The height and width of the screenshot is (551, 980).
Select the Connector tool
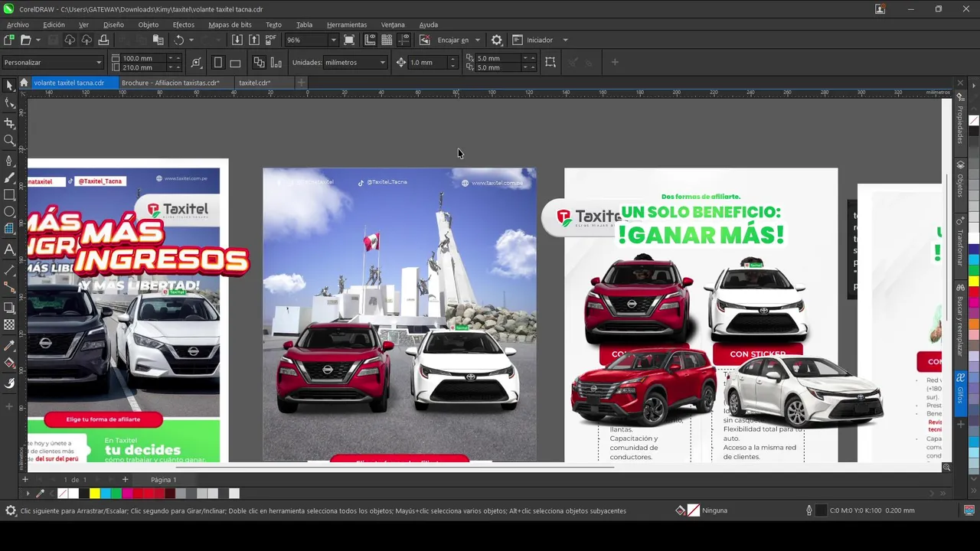[9, 287]
